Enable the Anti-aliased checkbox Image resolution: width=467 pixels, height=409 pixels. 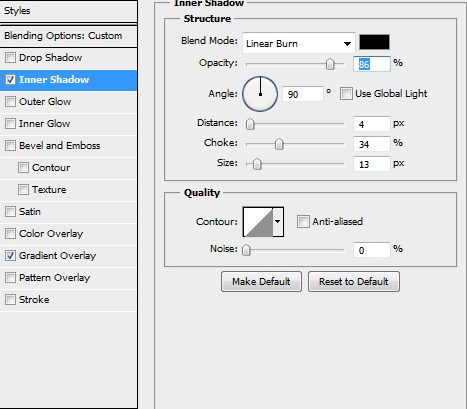point(303,222)
